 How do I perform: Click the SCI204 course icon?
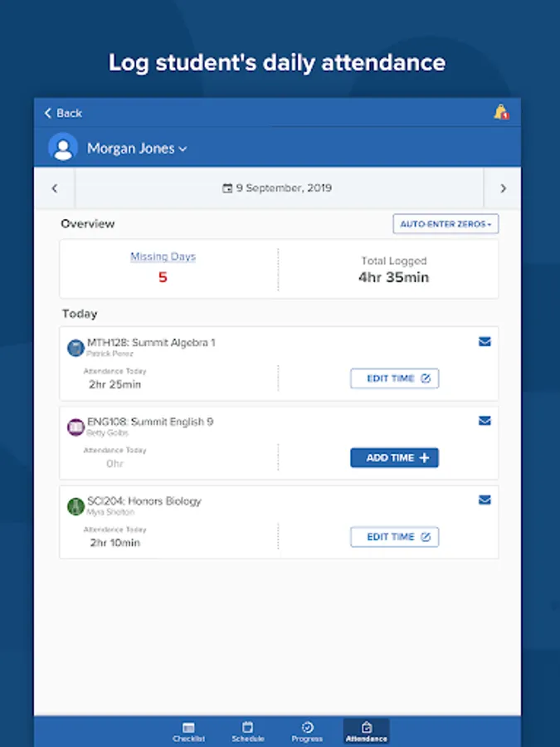pyautogui.click(x=75, y=506)
